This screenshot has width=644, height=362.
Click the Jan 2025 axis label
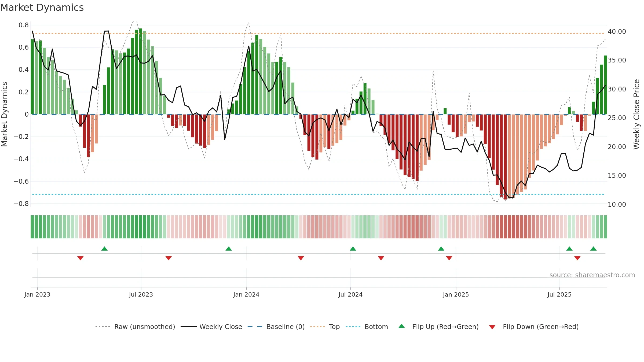click(x=456, y=294)
